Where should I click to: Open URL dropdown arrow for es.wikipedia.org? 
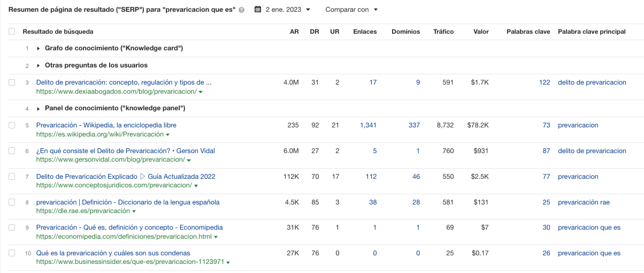click(168, 135)
